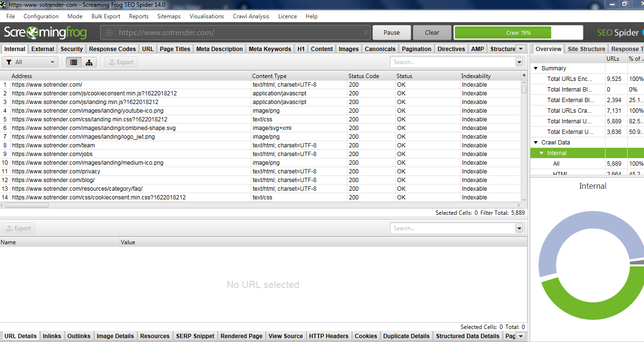Click the Screaming Frog logo
644x342 pixels.
45,33
